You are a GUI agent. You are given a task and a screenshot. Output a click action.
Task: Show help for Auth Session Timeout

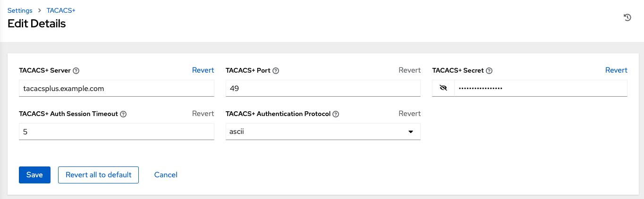point(123,114)
